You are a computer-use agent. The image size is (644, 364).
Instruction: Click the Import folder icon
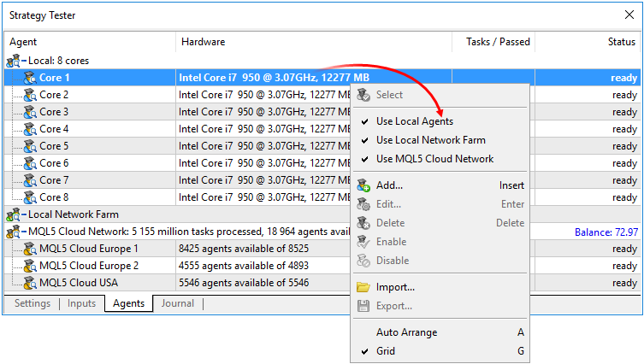(x=363, y=287)
